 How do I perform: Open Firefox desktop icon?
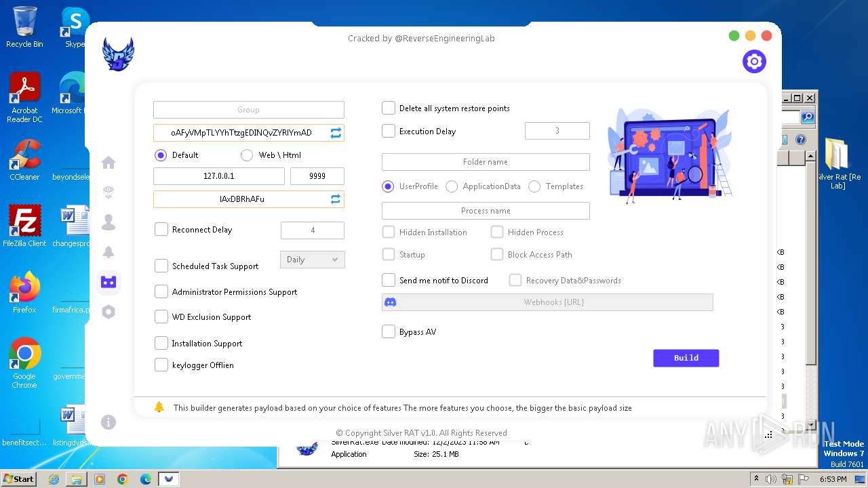pyautogui.click(x=24, y=293)
